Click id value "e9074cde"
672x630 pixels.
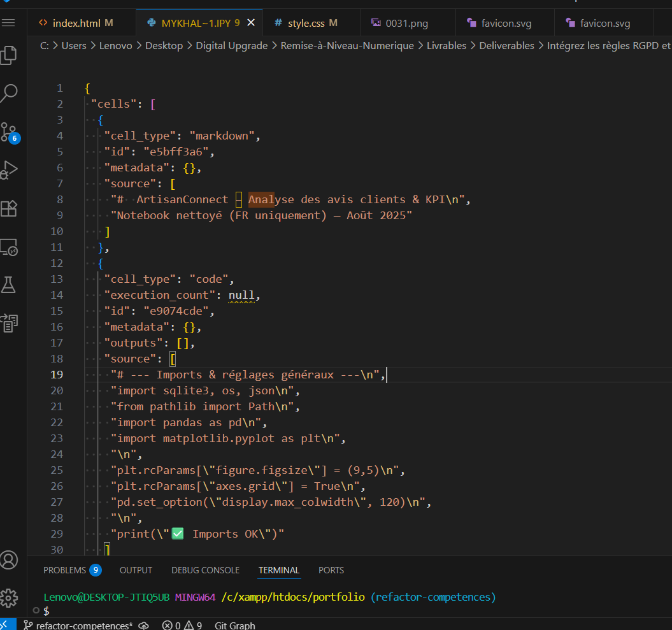pos(176,311)
